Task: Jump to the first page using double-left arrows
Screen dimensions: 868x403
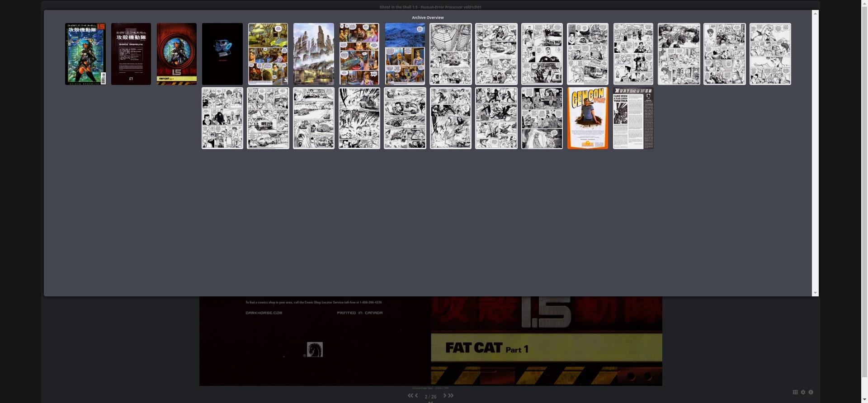Action: point(410,396)
